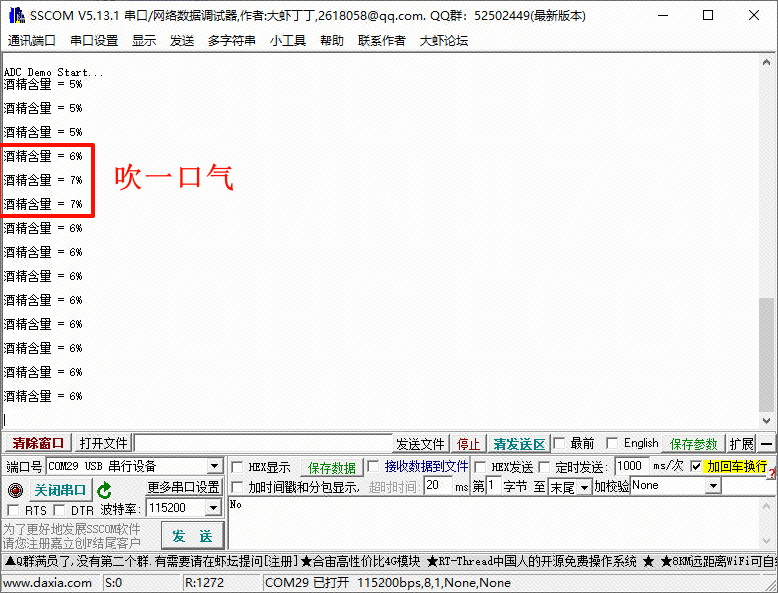The height and width of the screenshot is (593, 778).
Task: Click the send area scroll down arrow
Action: 766,541
